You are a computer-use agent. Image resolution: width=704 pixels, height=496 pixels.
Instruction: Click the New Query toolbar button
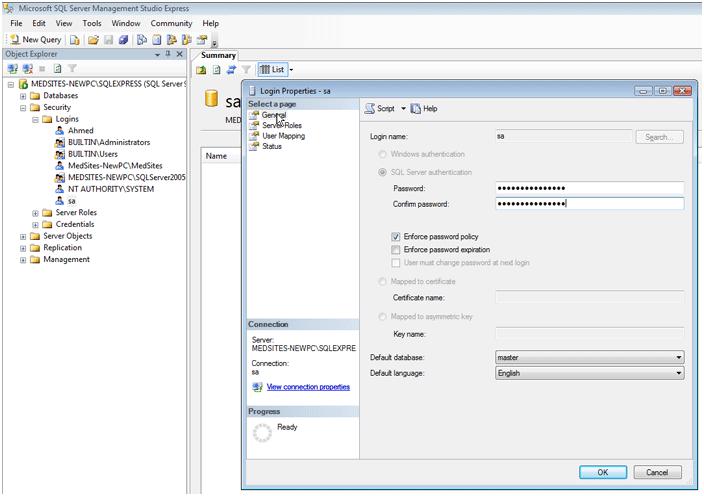(35, 40)
